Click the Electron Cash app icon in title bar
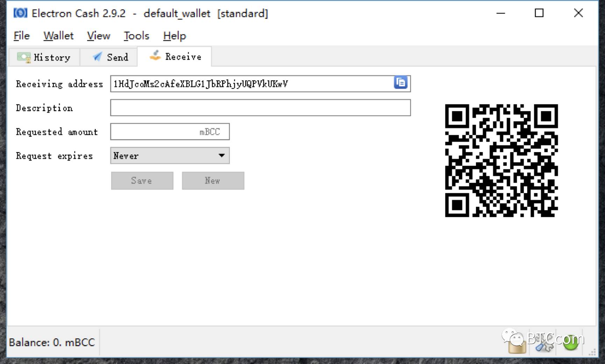605x364 pixels. [20, 13]
